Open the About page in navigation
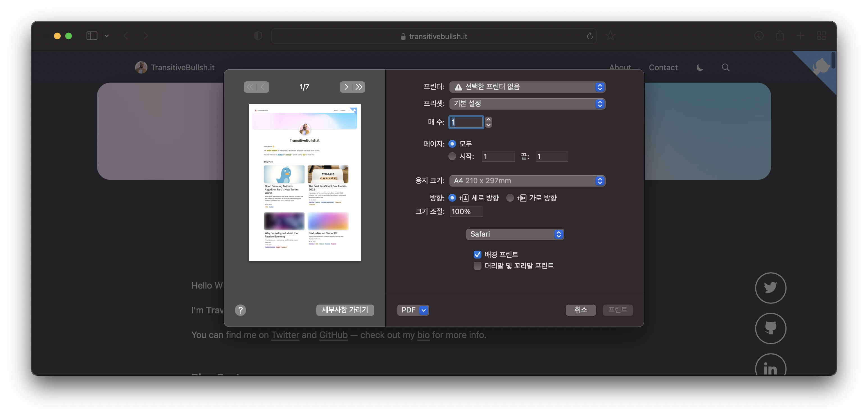Image resolution: width=868 pixels, height=417 pixels. 620,67
